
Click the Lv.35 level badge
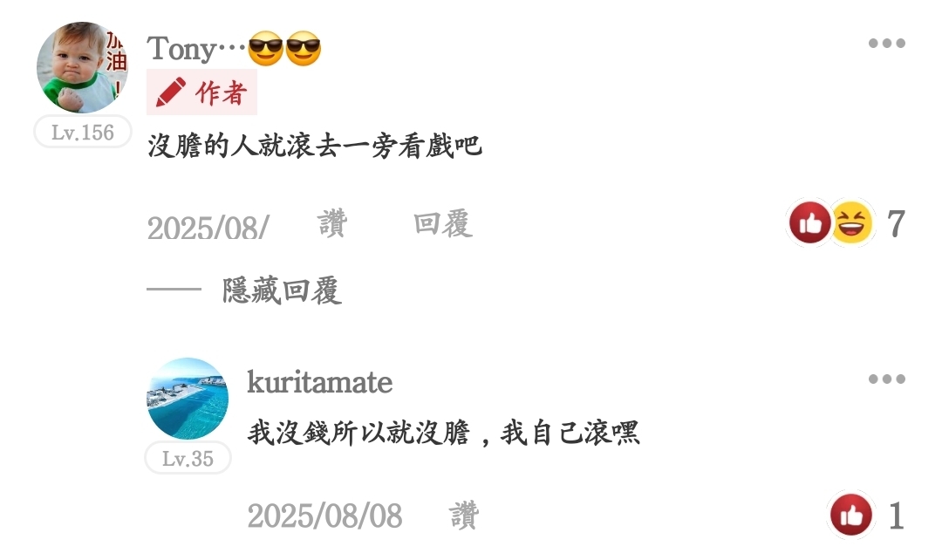tap(188, 458)
